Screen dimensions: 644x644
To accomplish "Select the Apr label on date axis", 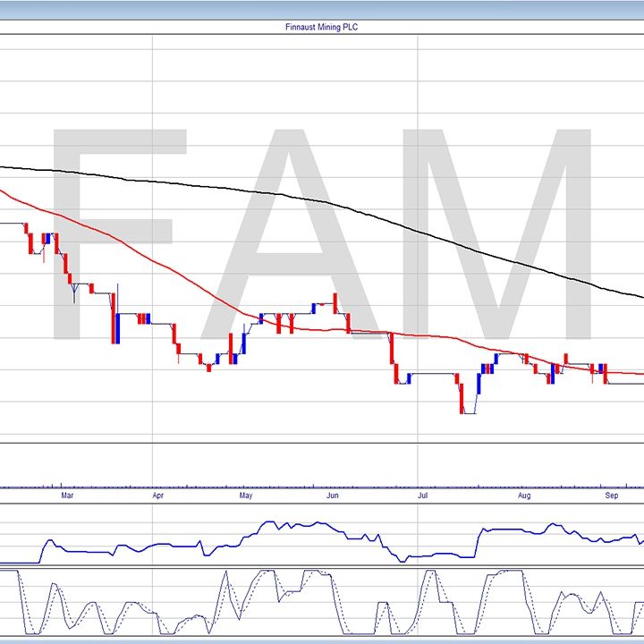I will [x=157, y=494].
